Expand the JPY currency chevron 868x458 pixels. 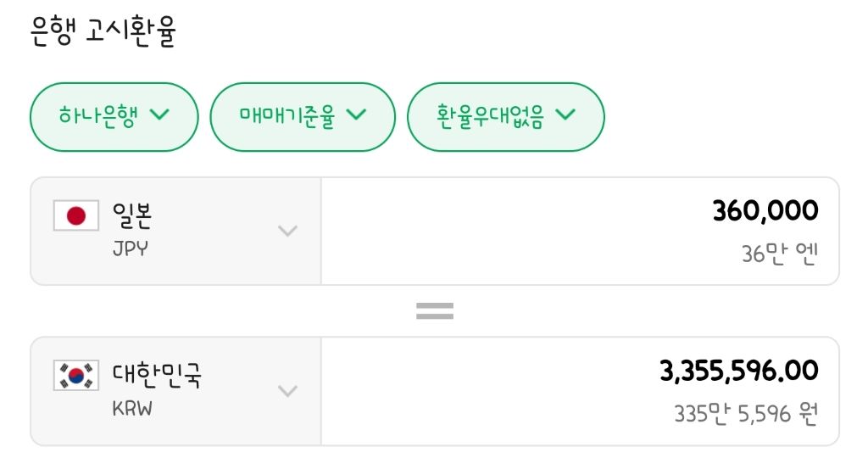288,231
